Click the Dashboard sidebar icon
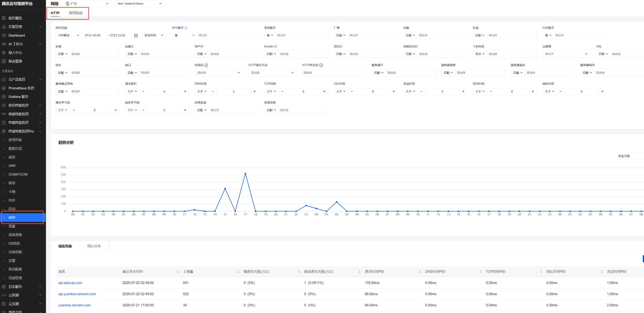This screenshot has width=644, height=313. pos(4,35)
